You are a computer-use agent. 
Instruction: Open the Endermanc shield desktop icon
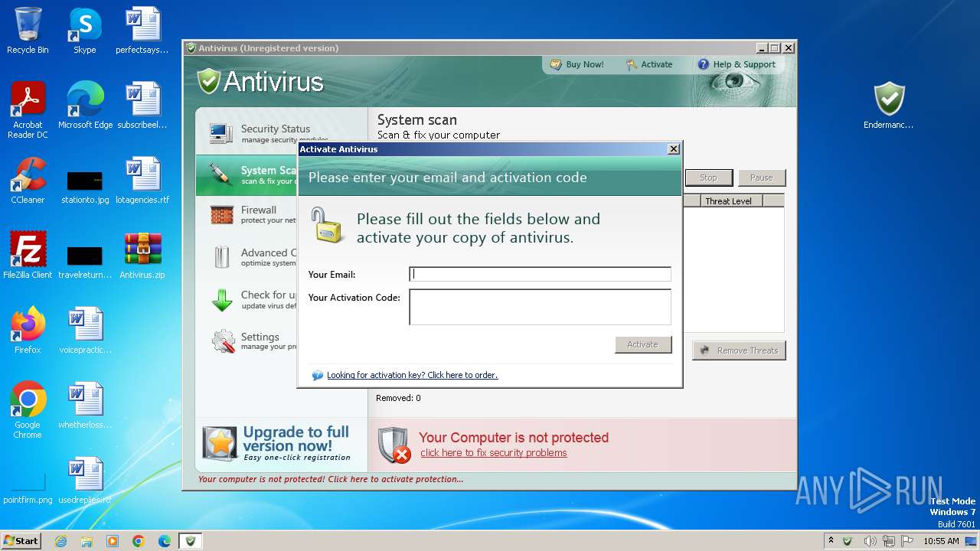tap(889, 105)
